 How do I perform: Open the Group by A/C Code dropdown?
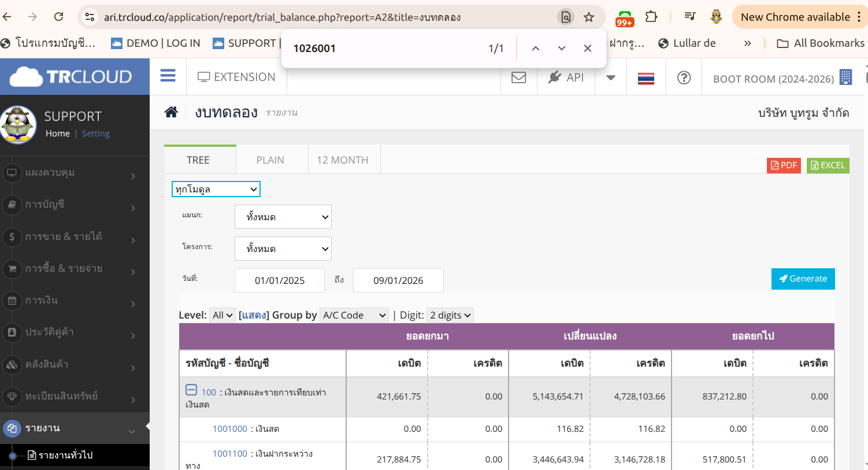[354, 315]
